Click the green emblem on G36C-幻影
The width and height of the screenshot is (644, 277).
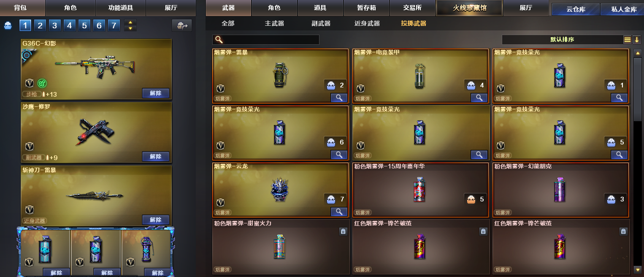(x=41, y=83)
